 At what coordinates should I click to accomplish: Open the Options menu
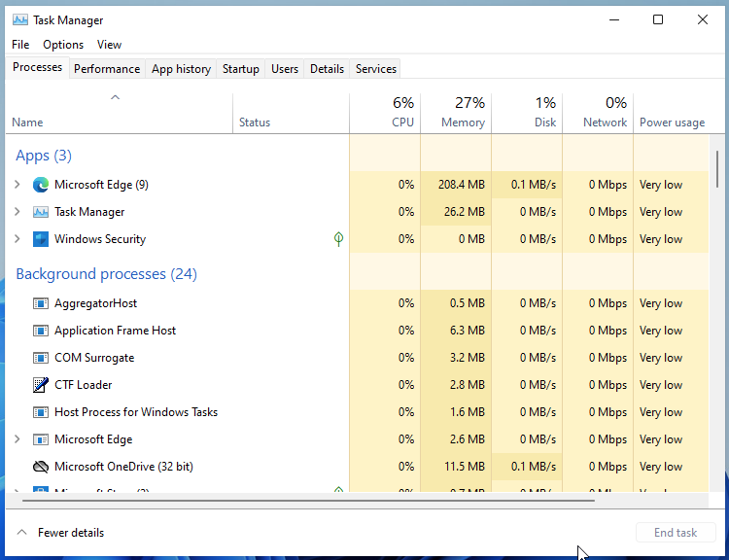pyautogui.click(x=63, y=45)
